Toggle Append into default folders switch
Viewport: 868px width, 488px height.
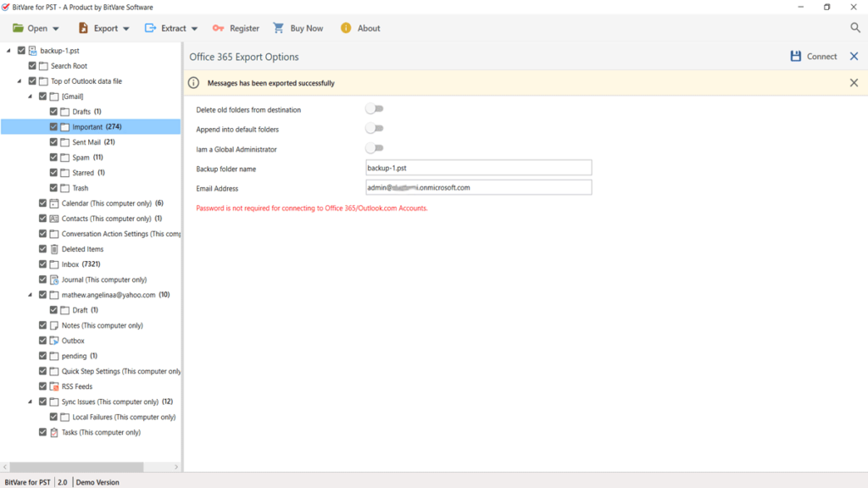(374, 129)
